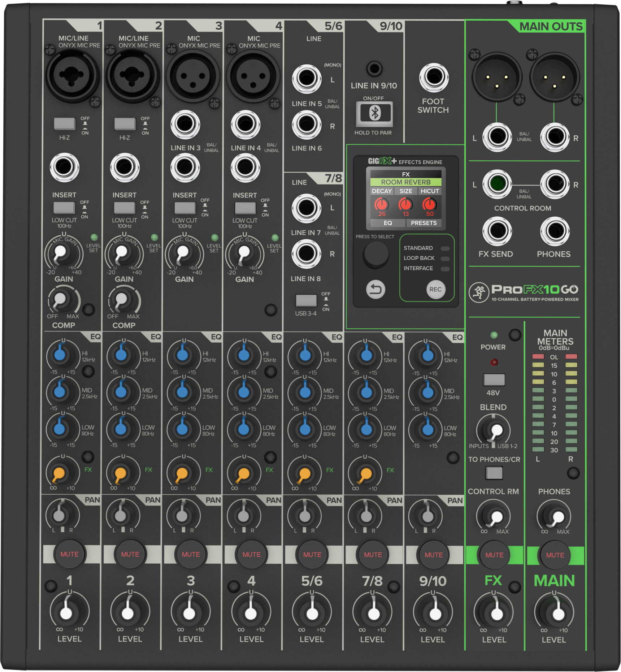Click the Mackie running man logo
621x672 pixels.
tap(479, 292)
